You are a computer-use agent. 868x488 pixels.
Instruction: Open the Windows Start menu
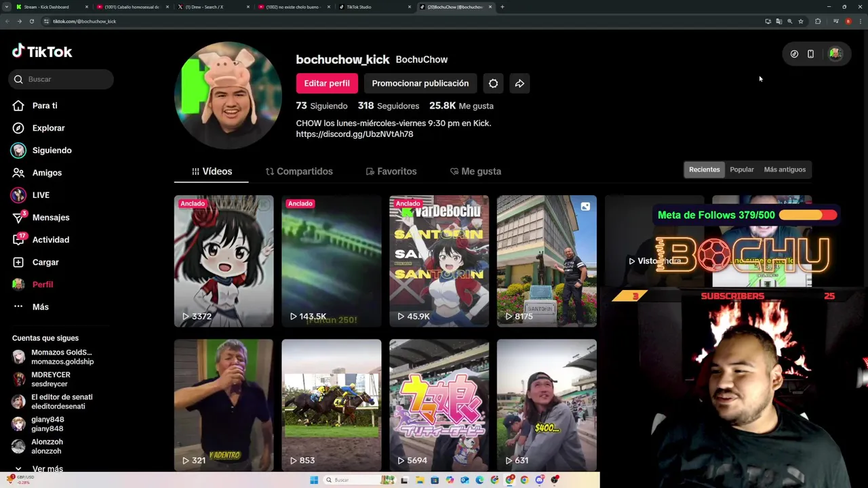tap(314, 480)
